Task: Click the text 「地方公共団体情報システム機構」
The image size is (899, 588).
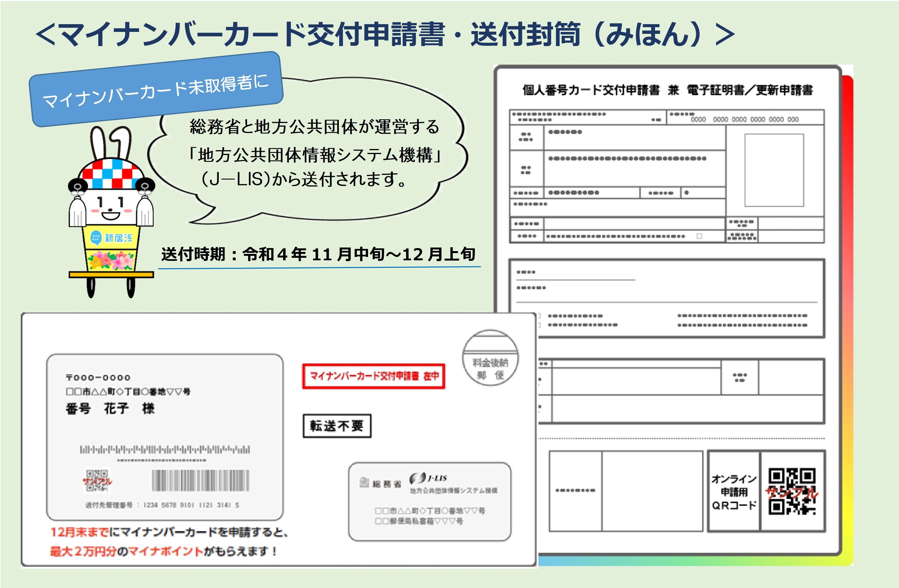Action: pos(315,155)
